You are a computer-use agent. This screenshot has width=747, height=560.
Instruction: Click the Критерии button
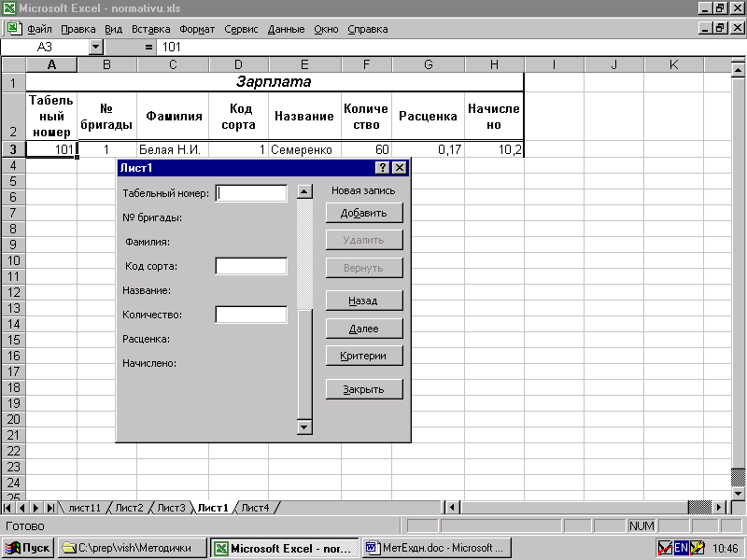point(364,356)
